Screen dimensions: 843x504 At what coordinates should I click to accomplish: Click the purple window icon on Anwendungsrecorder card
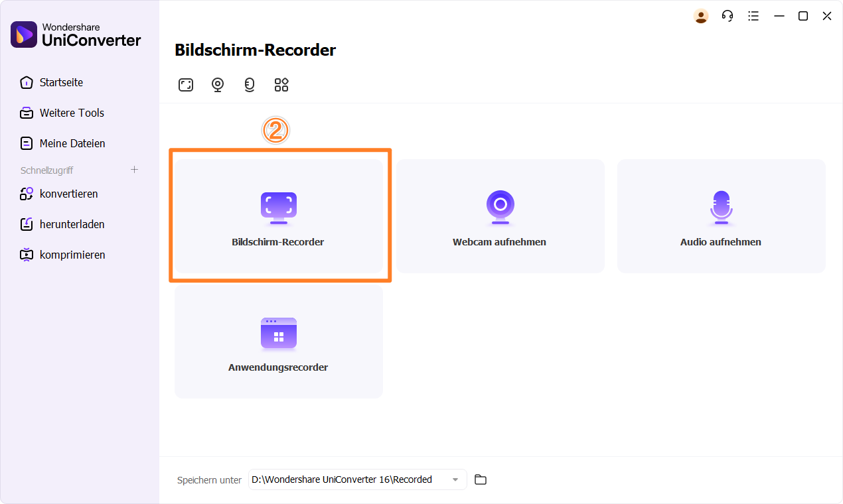[279, 334]
